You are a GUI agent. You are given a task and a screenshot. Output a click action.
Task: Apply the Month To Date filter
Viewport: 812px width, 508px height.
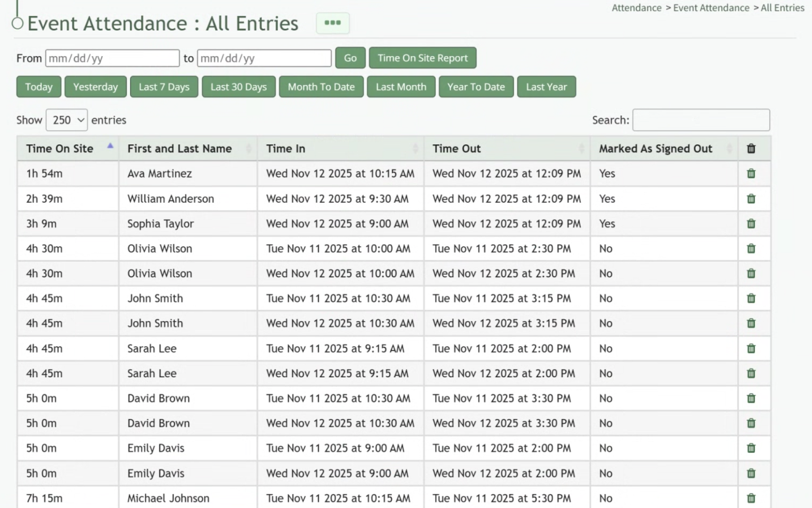321,87
